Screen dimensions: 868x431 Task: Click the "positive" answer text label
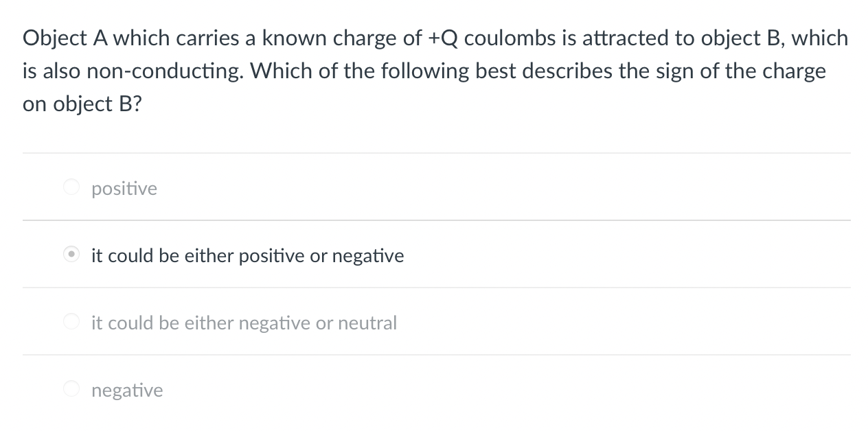point(124,188)
